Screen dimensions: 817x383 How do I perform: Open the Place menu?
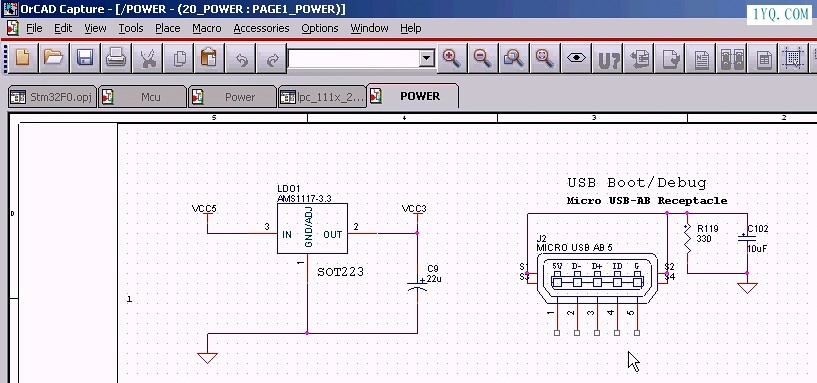pyautogui.click(x=168, y=28)
